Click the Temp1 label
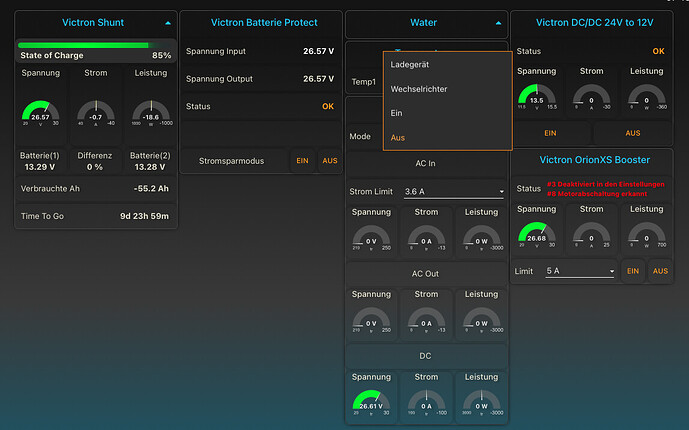The image size is (689, 430). [364, 82]
